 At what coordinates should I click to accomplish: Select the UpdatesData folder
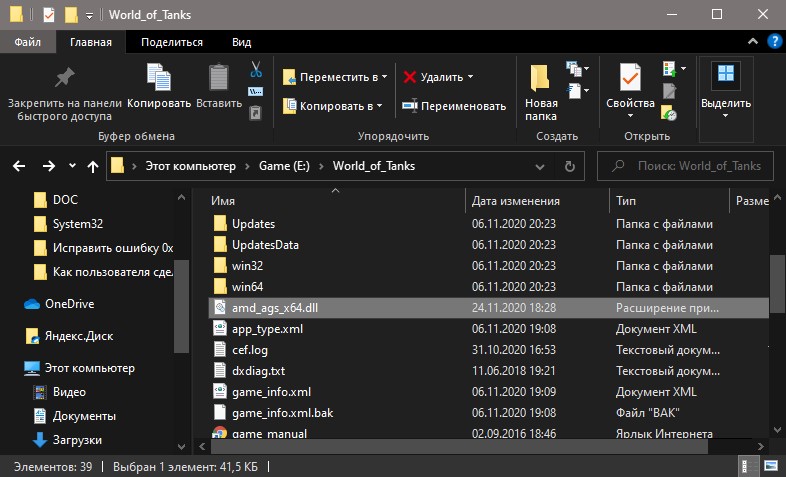(x=488, y=245)
